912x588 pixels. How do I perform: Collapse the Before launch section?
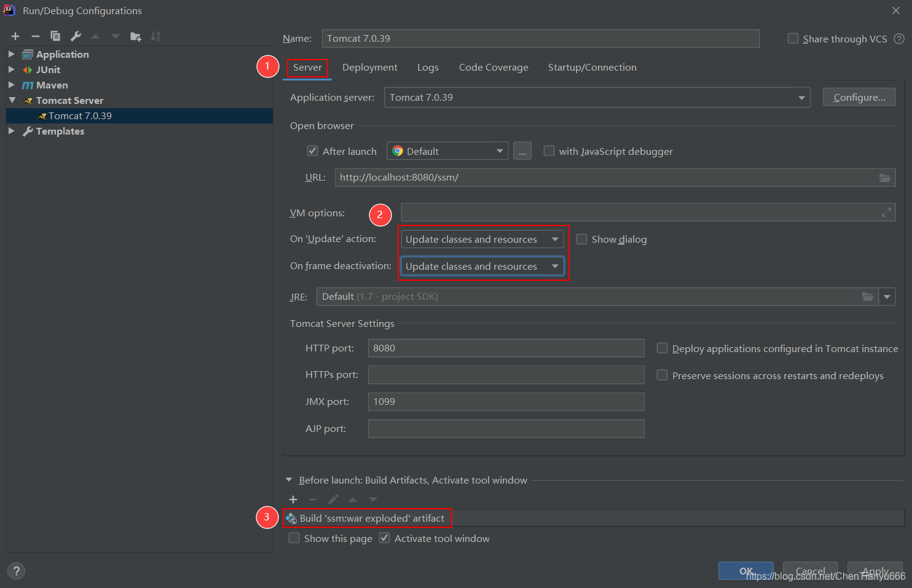289,480
